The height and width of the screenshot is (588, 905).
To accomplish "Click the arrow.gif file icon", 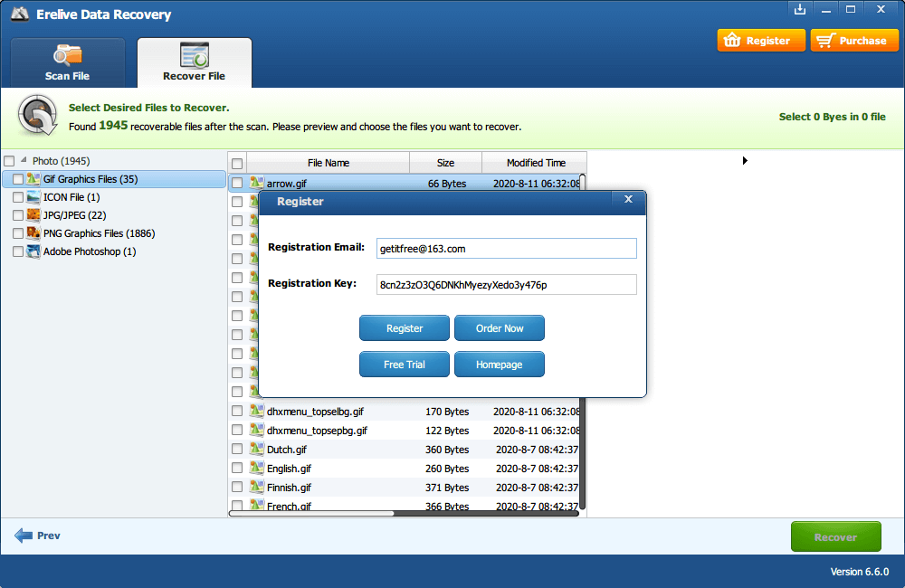I will tap(257, 183).
